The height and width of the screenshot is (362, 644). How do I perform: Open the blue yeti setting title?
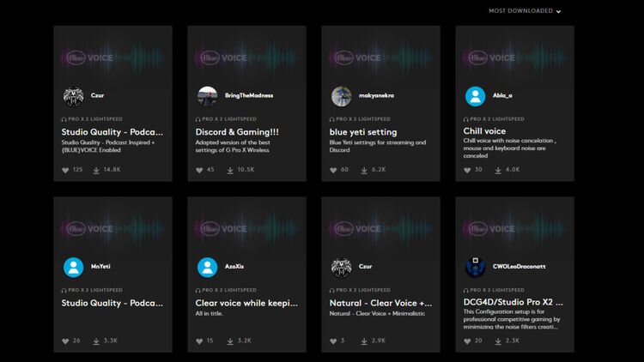tap(364, 132)
